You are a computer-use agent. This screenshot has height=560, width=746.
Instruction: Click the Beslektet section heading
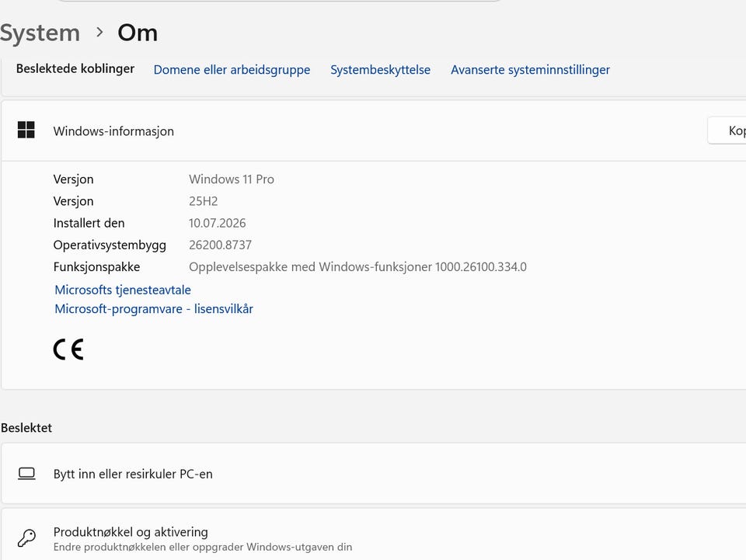click(26, 428)
